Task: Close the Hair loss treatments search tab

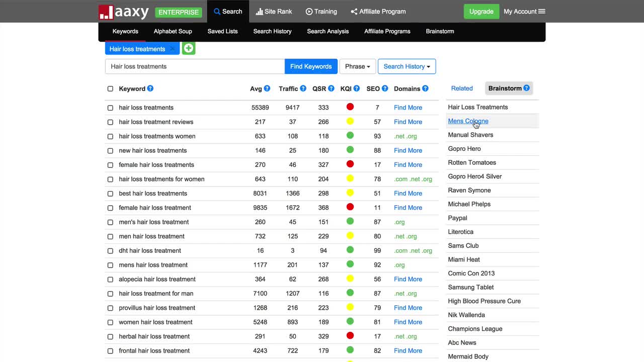Action: (x=172, y=49)
